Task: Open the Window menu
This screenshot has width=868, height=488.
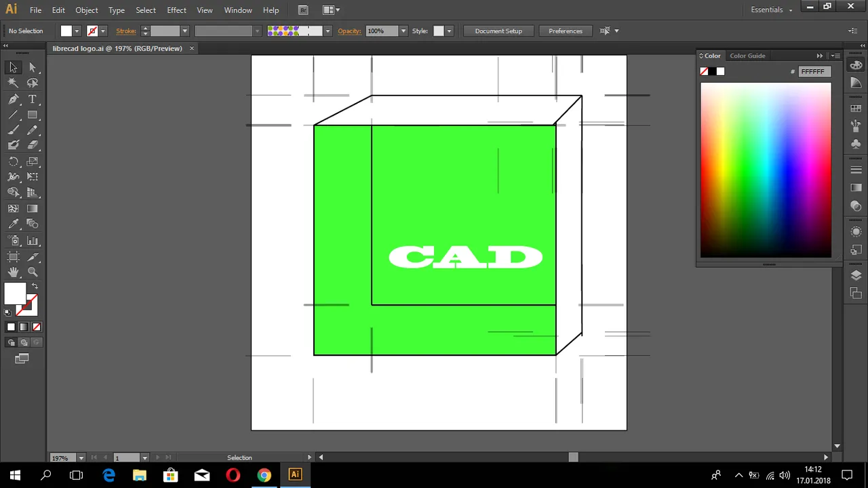Action: [x=238, y=10]
